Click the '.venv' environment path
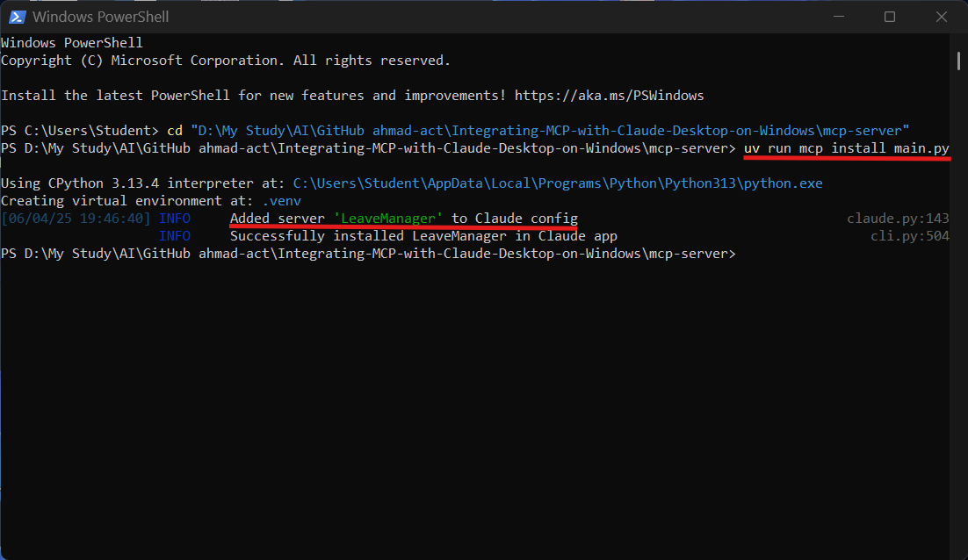The height and width of the screenshot is (560, 968). tap(281, 201)
